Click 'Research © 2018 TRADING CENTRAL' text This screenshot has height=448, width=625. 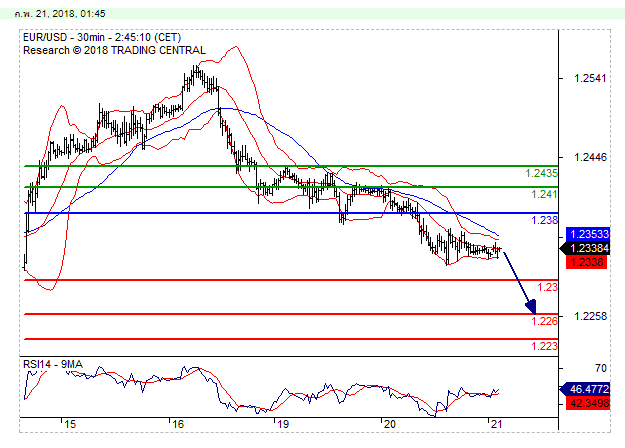(114, 50)
